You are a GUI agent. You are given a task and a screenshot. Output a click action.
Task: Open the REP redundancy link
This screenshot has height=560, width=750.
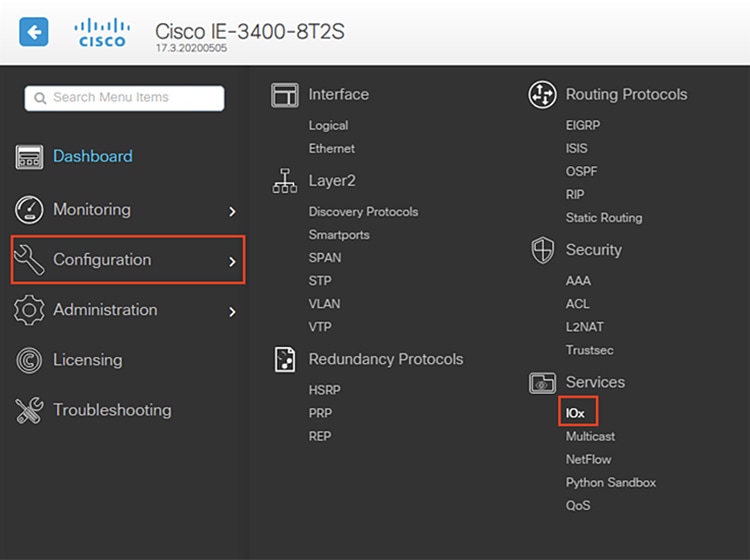(x=320, y=436)
